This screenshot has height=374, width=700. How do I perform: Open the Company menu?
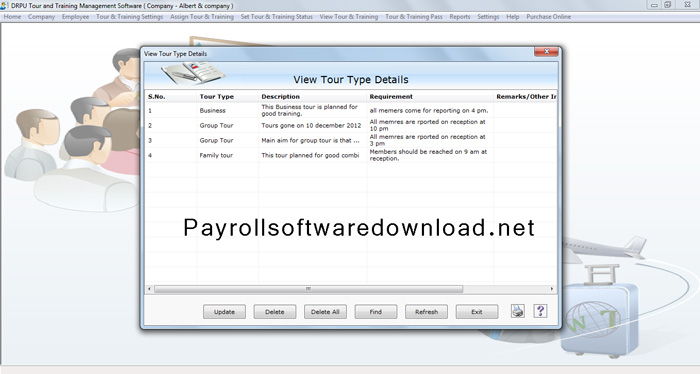pyautogui.click(x=41, y=17)
